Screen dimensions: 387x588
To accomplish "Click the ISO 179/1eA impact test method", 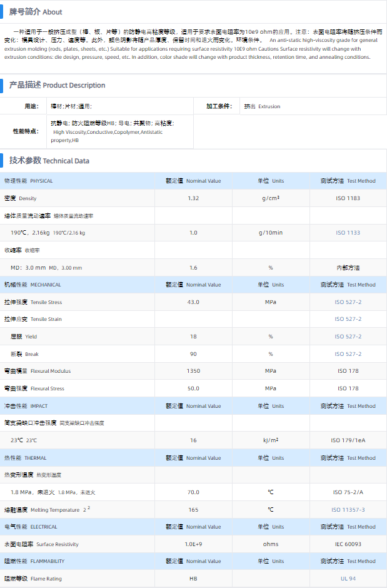I will coord(348,440).
